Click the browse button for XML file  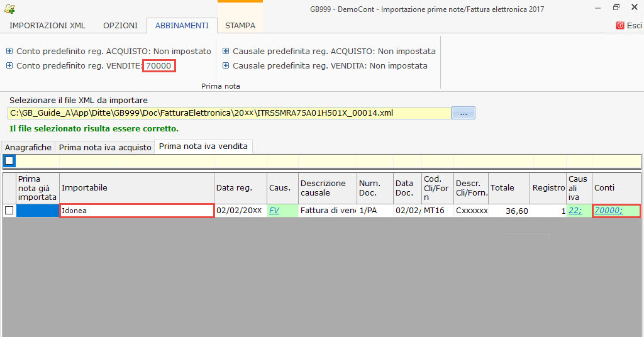[464, 113]
